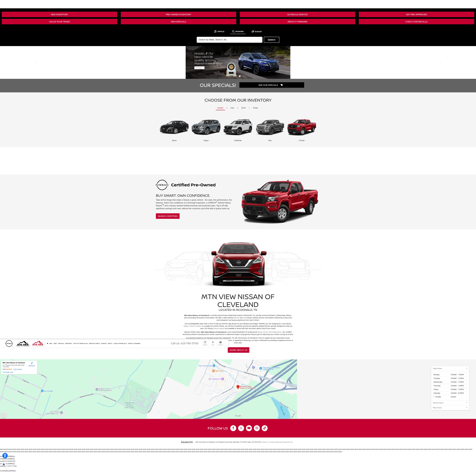
Task: Open the accessibility widget icon
Action: 5,456
